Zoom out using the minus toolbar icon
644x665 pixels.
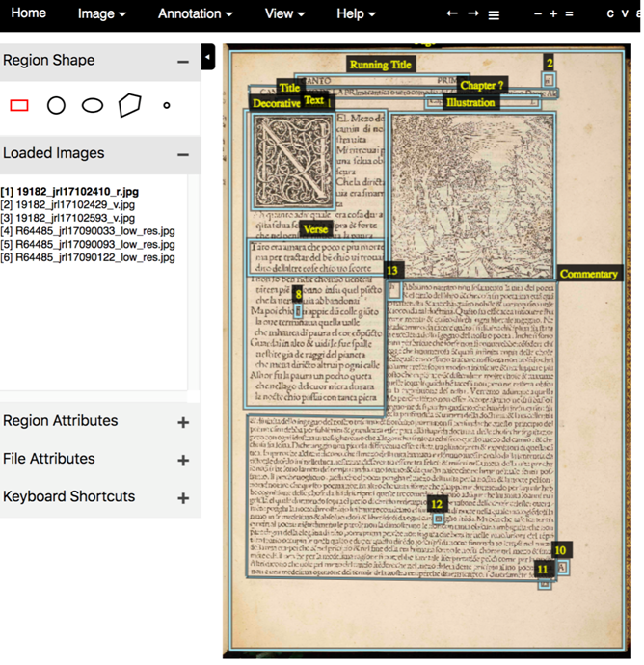pyautogui.click(x=537, y=13)
